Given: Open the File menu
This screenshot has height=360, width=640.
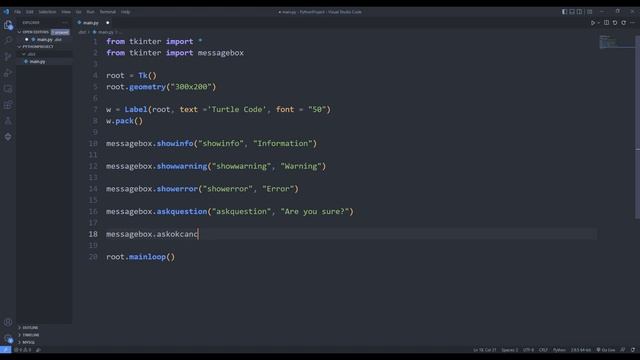Looking at the screenshot, I should [18, 12].
